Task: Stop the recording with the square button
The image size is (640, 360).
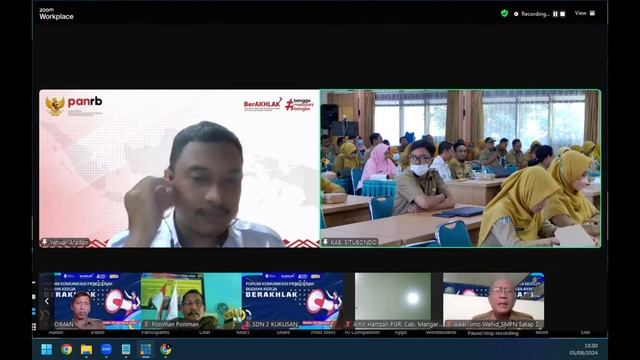Action: pos(562,14)
